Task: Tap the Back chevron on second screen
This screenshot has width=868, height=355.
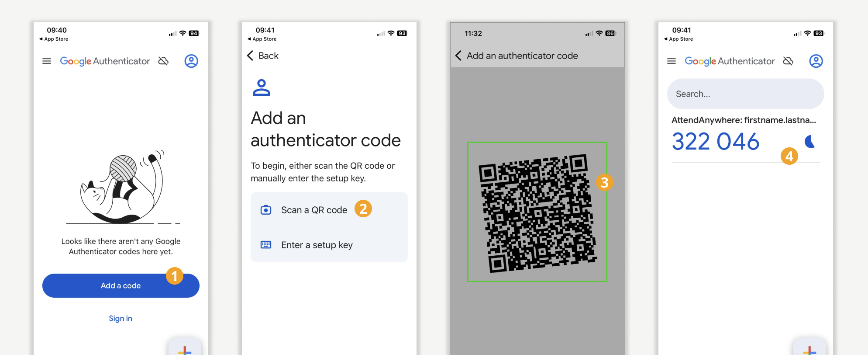Action: [x=250, y=56]
